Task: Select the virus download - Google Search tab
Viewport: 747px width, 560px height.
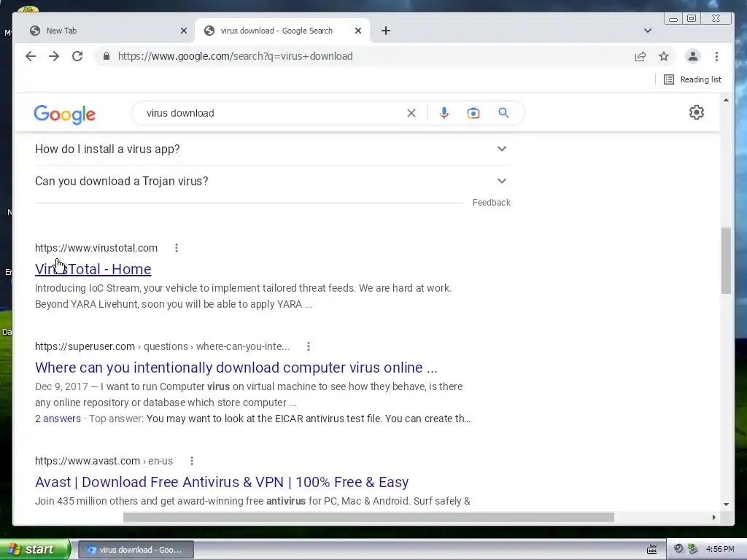Action: pos(282,31)
